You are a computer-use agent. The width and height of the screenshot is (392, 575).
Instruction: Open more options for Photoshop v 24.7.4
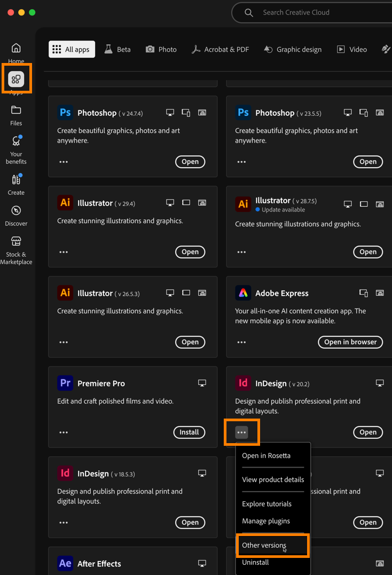point(64,162)
